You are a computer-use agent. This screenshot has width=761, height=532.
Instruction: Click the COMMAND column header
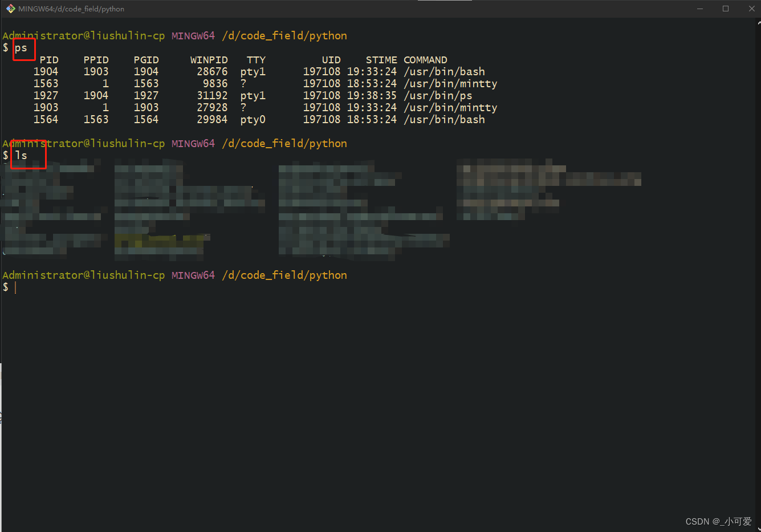(x=425, y=60)
